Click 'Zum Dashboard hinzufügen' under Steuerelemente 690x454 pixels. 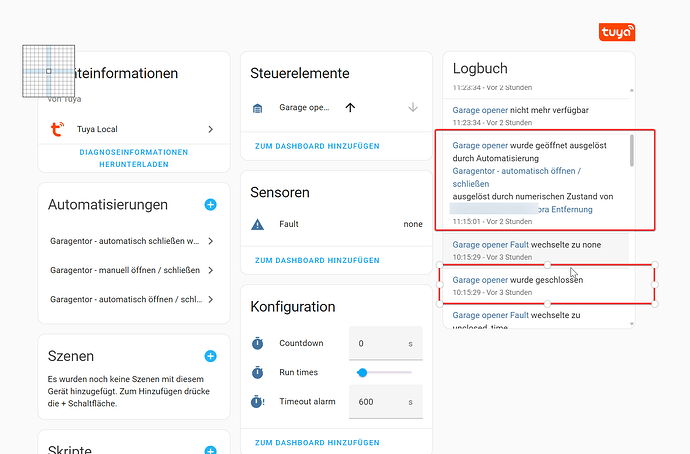(317, 146)
